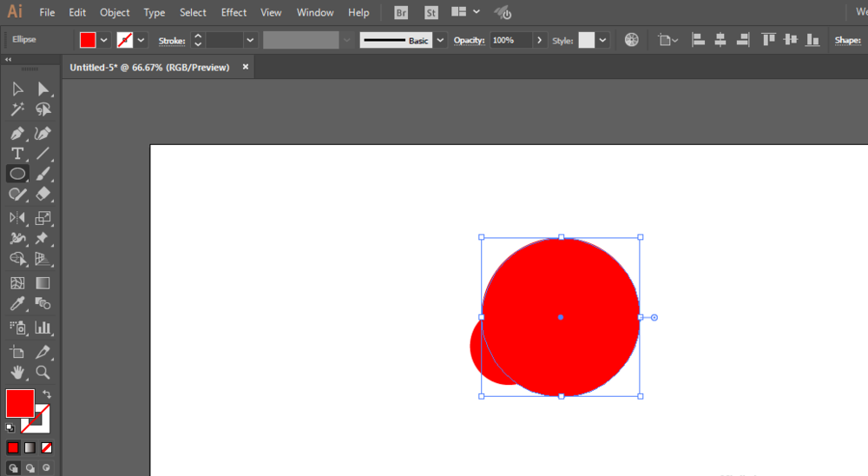Viewport: 868px width, 476px height.
Task: Enable Draw Inside mode
Action: (x=47, y=468)
